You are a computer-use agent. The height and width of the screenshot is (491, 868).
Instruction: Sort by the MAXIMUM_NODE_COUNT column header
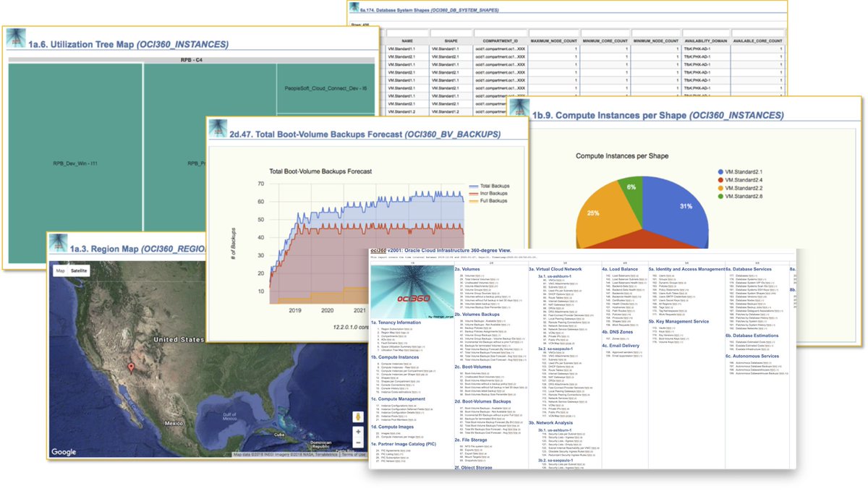click(x=554, y=41)
